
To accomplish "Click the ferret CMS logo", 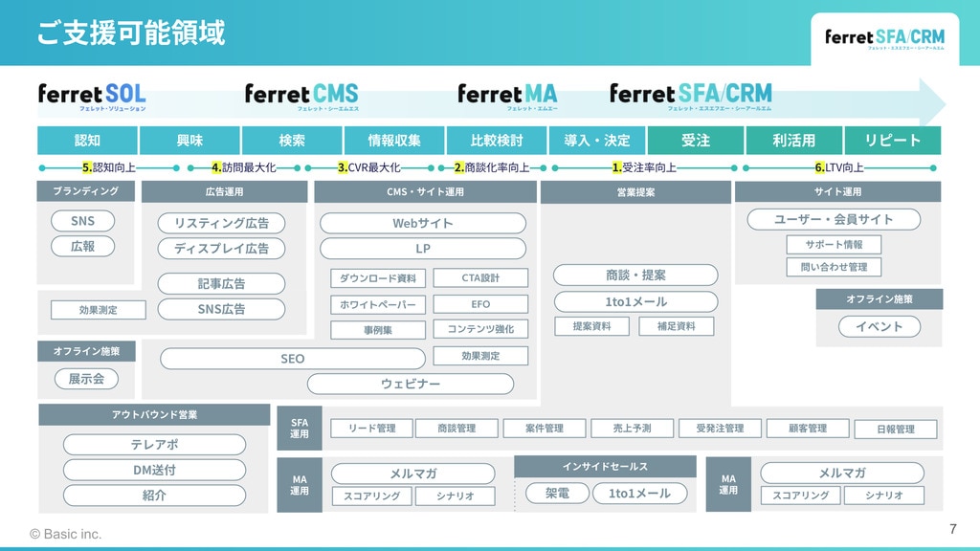I will [x=301, y=96].
